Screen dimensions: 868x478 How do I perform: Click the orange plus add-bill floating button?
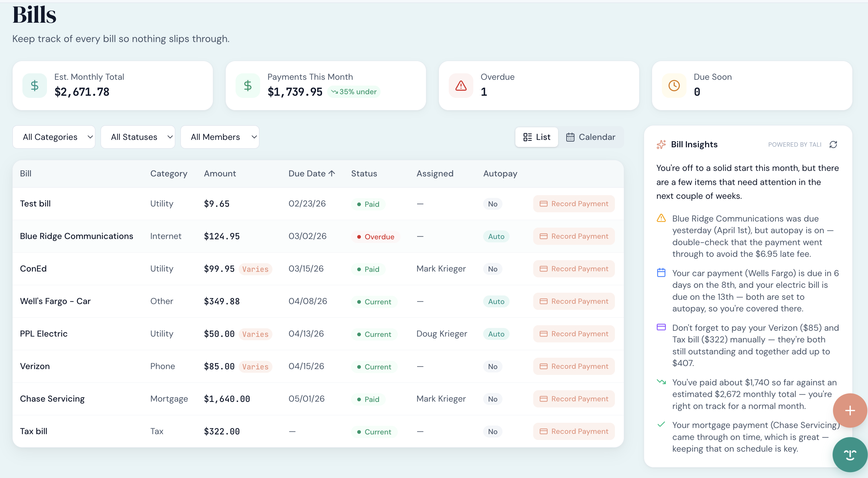pos(850,410)
